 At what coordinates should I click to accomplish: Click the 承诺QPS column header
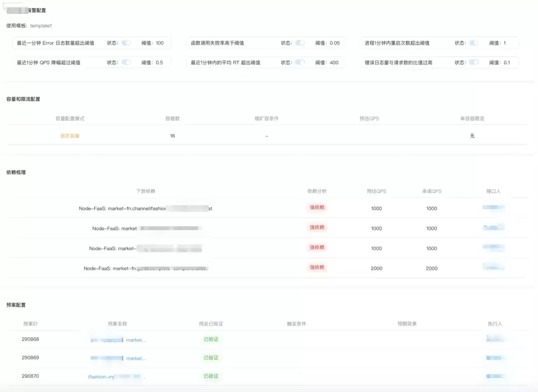point(431,191)
